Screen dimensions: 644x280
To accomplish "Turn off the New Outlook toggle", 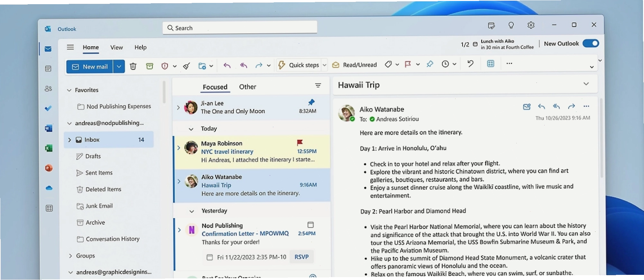I will tap(591, 43).
